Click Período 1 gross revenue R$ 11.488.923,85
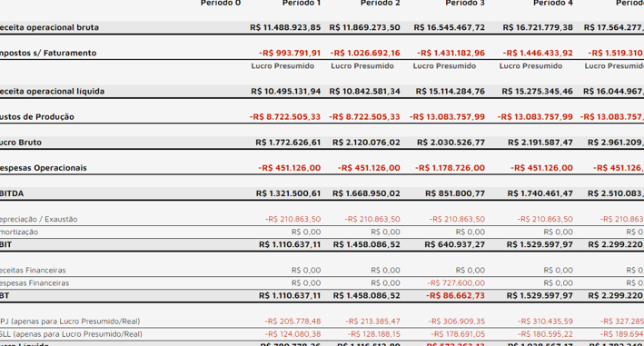This screenshot has height=346, width=644. pos(285,27)
